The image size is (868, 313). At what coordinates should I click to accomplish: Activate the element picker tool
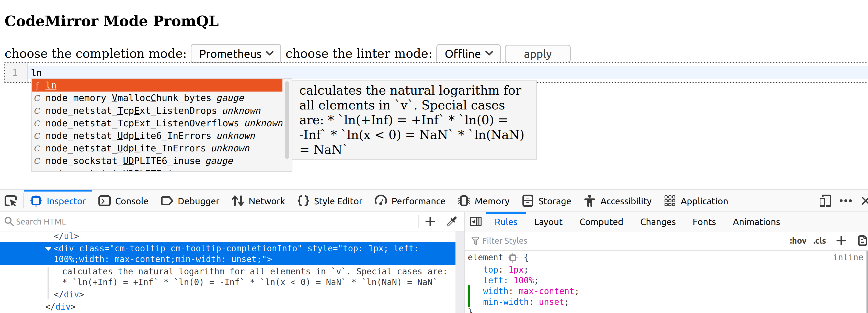[x=11, y=201]
